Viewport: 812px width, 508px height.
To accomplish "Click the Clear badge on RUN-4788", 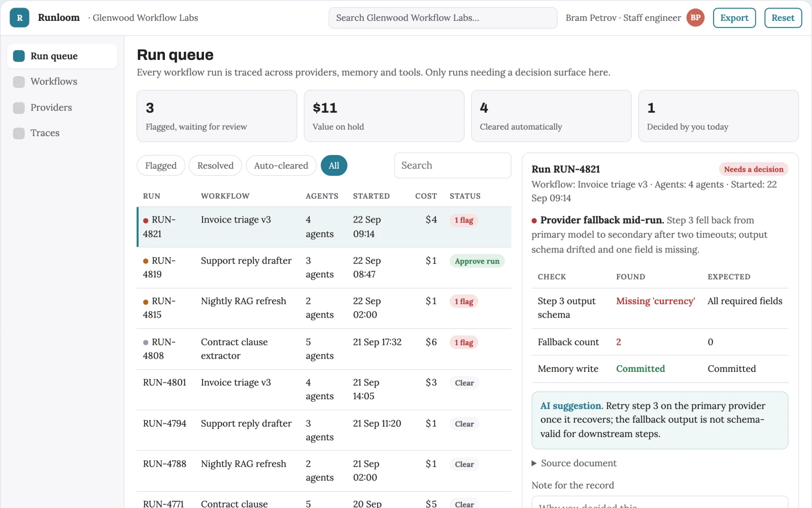I will tap(464, 464).
